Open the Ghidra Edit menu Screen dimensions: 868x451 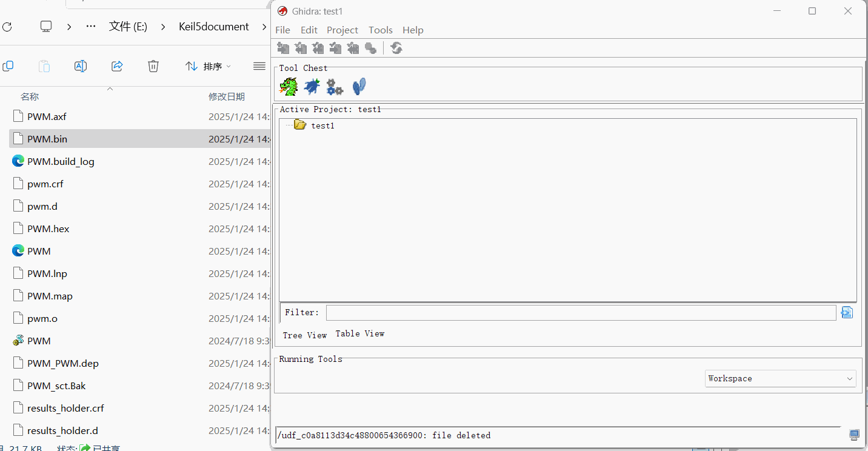tap(309, 30)
